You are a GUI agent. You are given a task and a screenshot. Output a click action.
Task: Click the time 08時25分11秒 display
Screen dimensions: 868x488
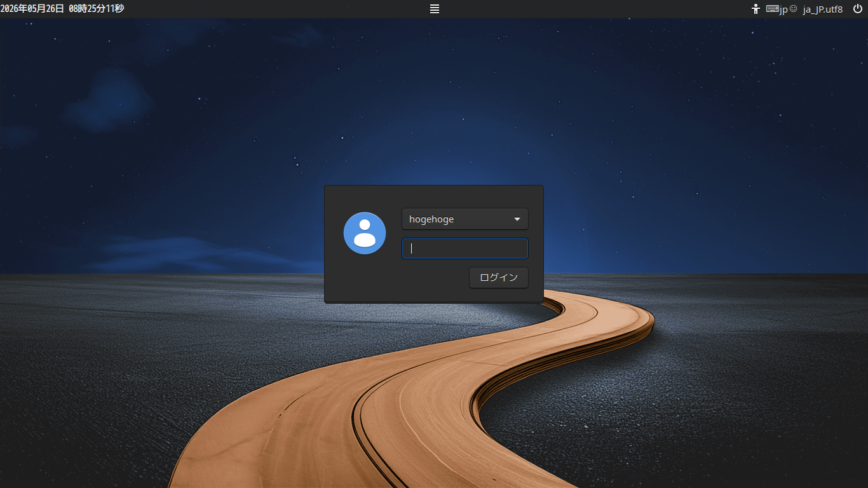[96, 9]
